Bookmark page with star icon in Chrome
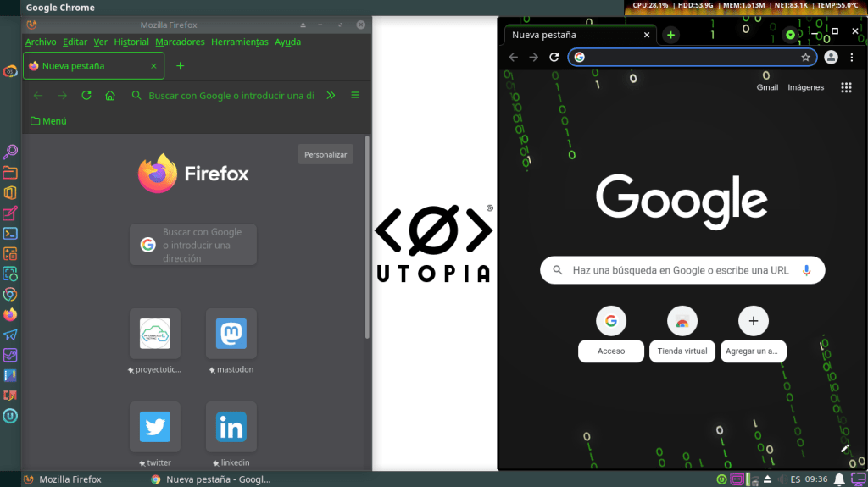The height and width of the screenshot is (487, 868). (805, 57)
